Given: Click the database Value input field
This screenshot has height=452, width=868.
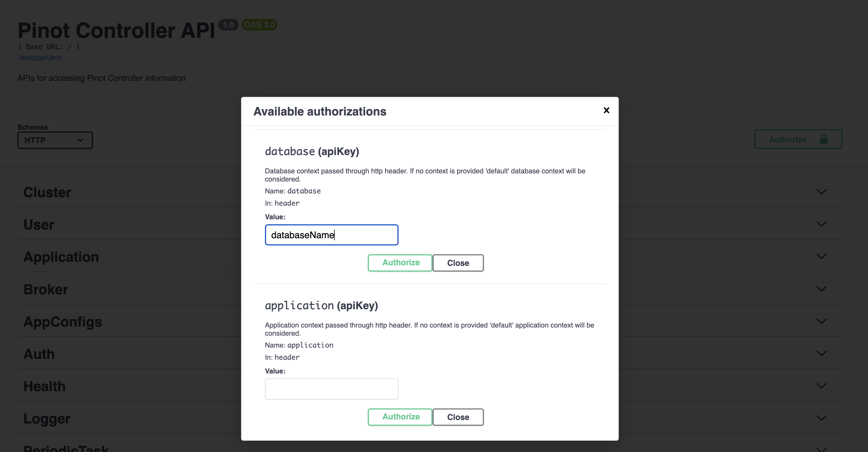Looking at the screenshot, I should click(331, 235).
